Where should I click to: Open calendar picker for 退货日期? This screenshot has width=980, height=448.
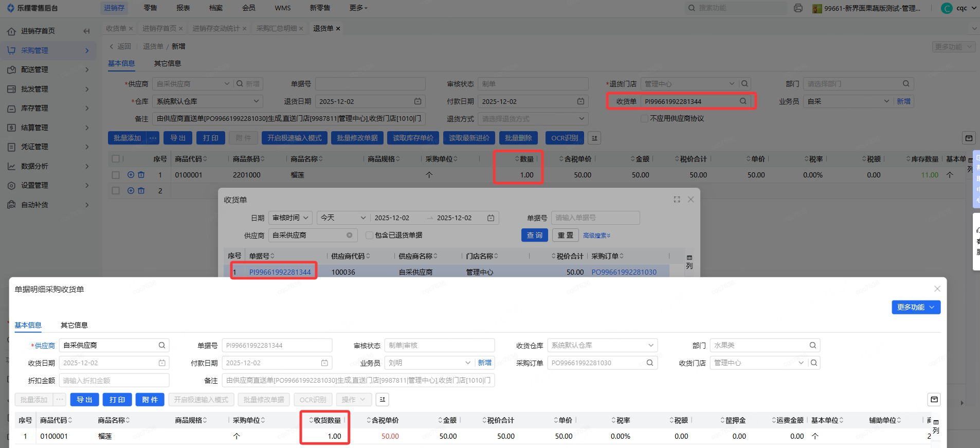pyautogui.click(x=418, y=101)
